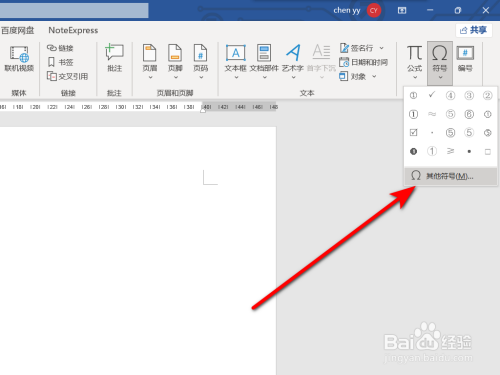Viewport: 500px width, 375px height.
Task: Insert the circled ④ symbol
Action: click(450, 96)
